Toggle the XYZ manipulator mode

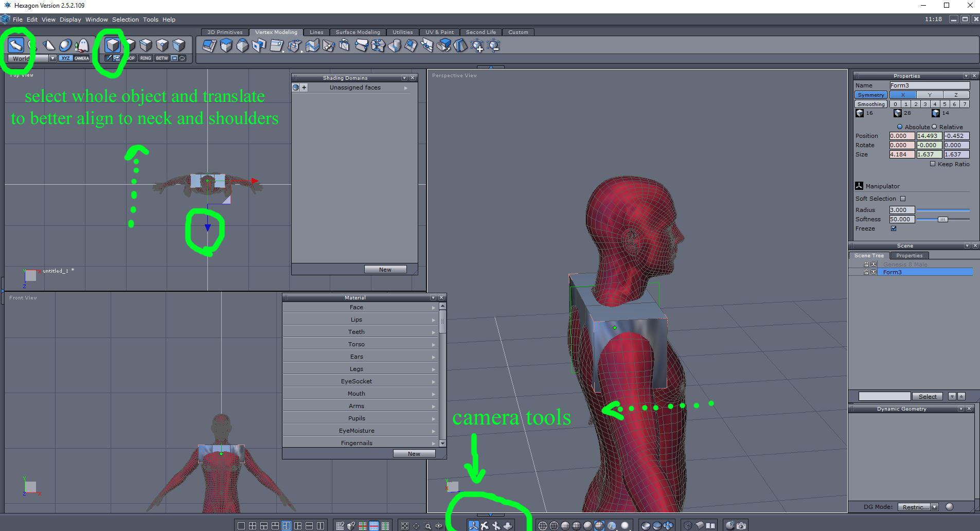tap(65, 58)
